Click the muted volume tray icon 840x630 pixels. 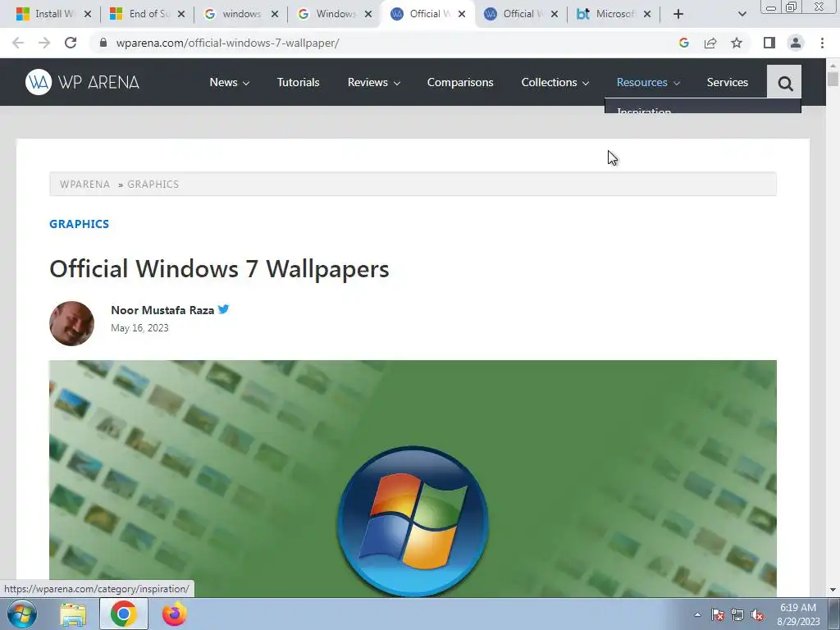pos(757,614)
